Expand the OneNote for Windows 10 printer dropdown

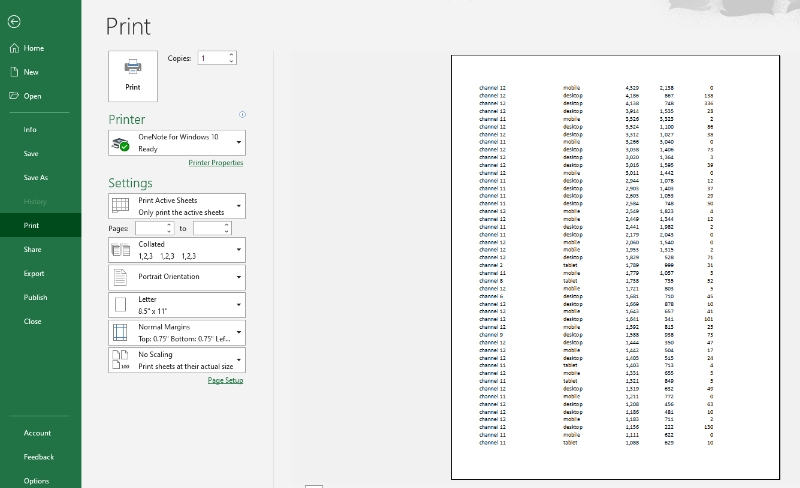click(x=239, y=142)
